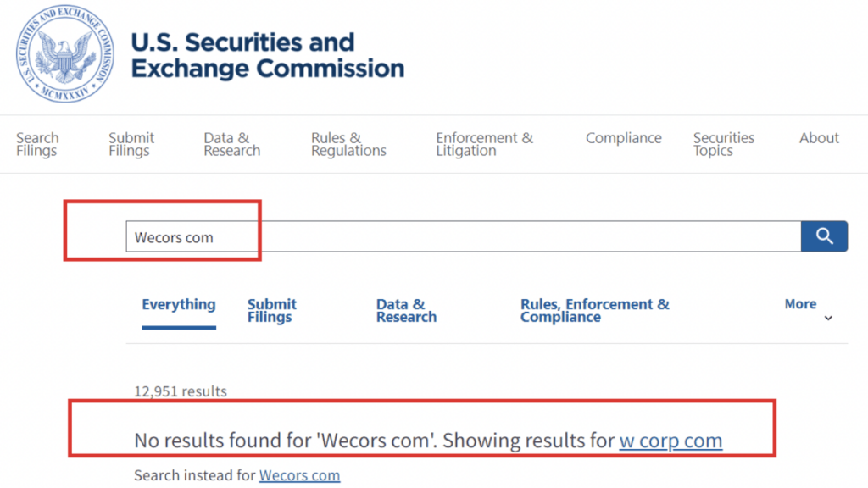
Task: Click the magnifying glass search button
Action: point(824,236)
